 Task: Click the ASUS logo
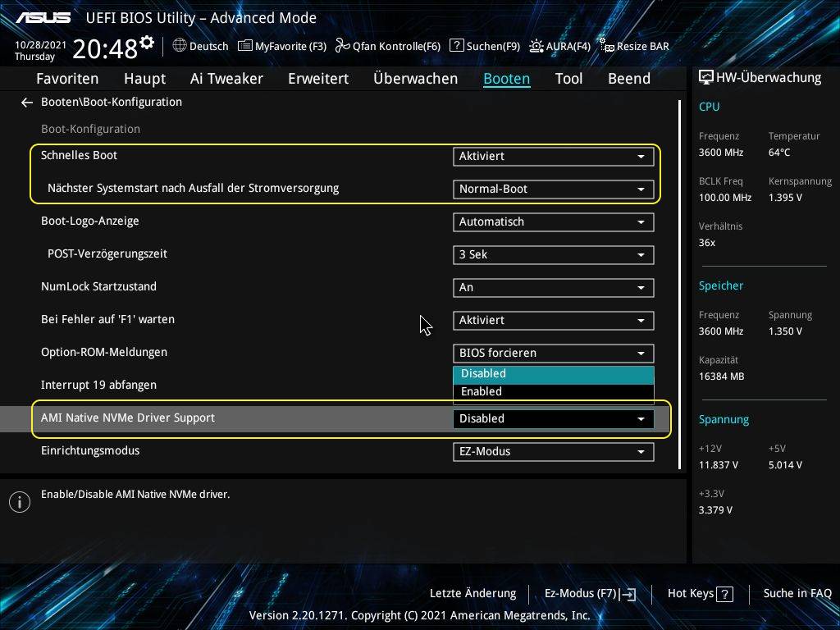point(43,18)
